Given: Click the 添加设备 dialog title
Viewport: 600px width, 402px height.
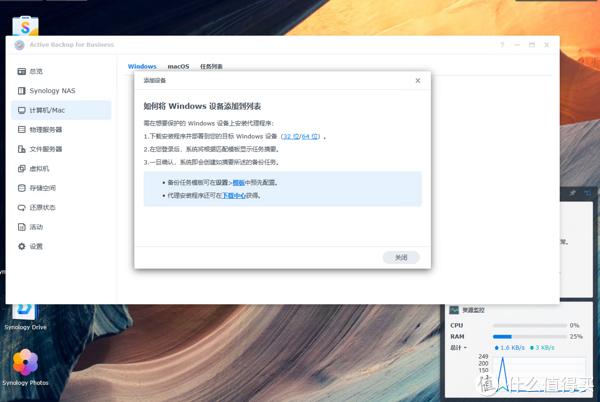Looking at the screenshot, I should (155, 80).
